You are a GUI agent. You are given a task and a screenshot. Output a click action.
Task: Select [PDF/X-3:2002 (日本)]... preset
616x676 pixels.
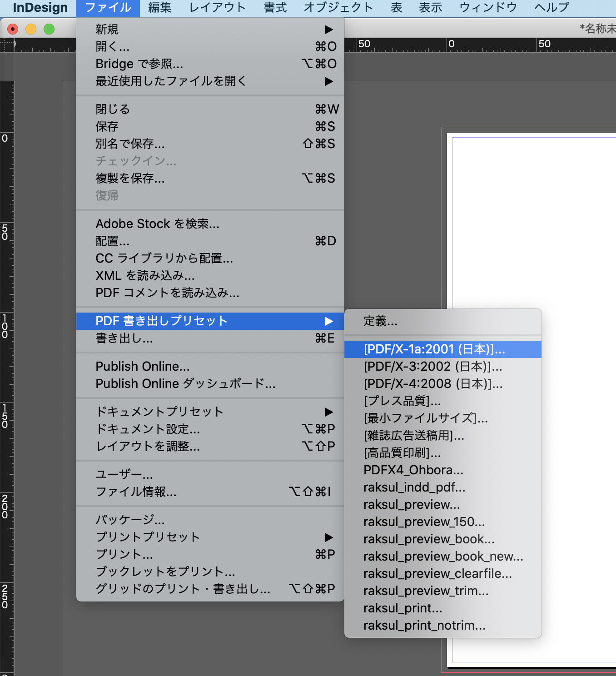point(443,367)
